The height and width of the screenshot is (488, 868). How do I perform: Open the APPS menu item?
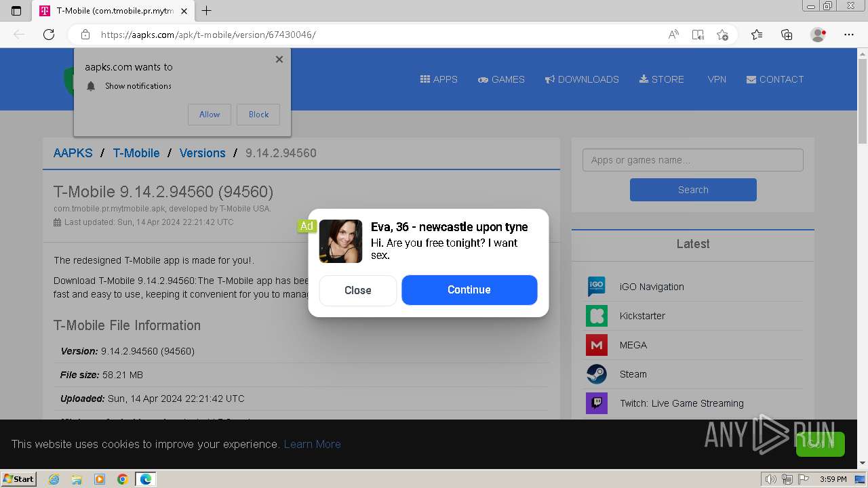point(439,79)
